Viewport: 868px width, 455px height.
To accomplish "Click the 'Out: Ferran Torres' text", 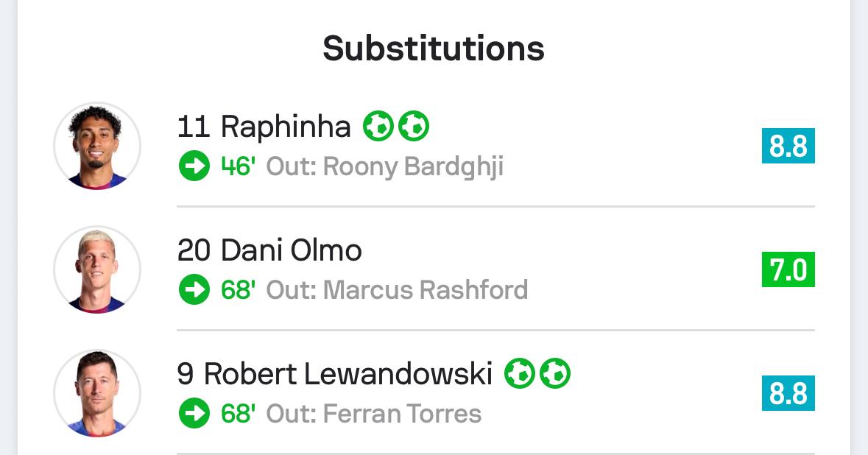I will [373, 413].
